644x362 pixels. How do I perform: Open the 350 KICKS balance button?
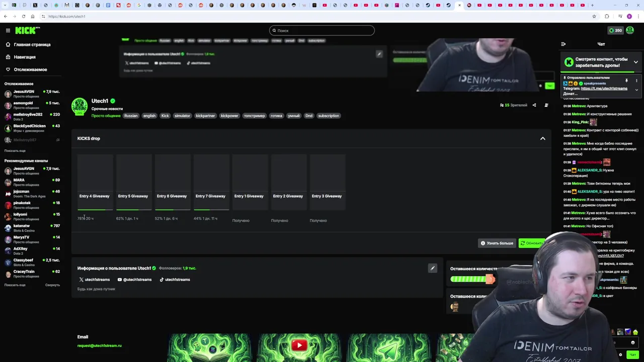click(615, 30)
